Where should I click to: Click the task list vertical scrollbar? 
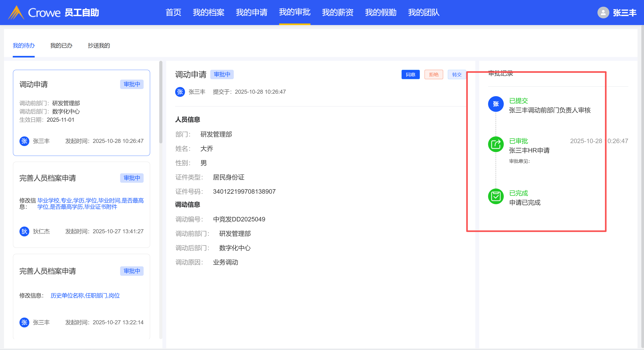click(x=161, y=102)
